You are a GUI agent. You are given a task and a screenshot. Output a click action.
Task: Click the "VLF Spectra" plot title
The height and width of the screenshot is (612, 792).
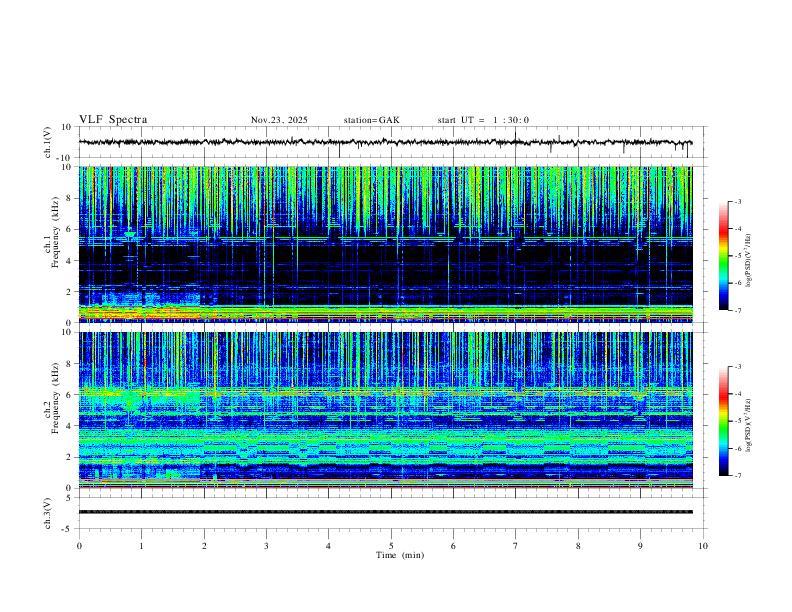click(113, 120)
